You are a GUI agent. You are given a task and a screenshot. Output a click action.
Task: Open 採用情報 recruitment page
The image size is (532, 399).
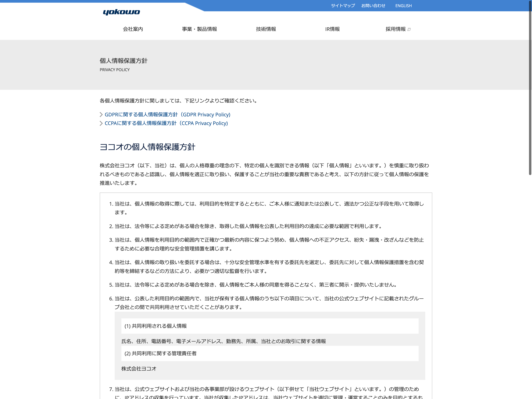pyautogui.click(x=395, y=29)
